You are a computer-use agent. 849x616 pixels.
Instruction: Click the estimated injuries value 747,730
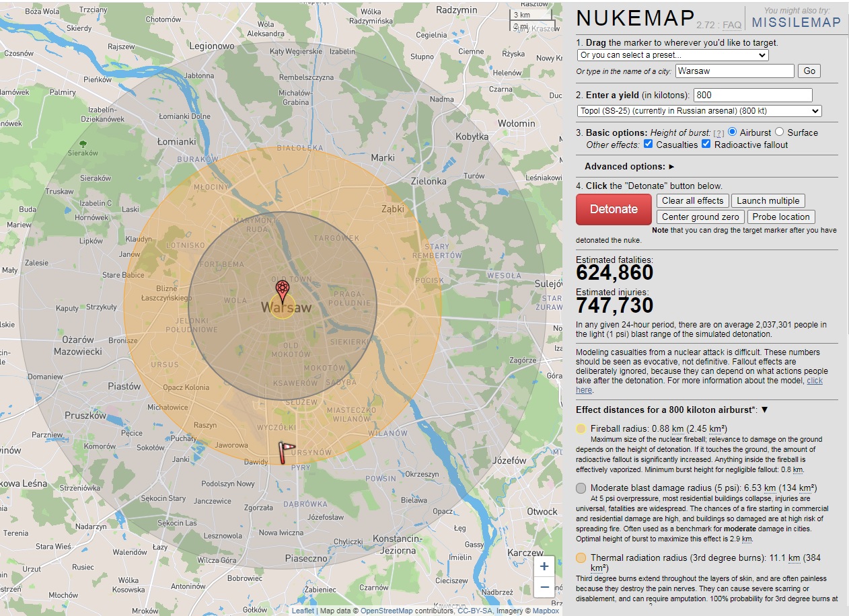615,305
